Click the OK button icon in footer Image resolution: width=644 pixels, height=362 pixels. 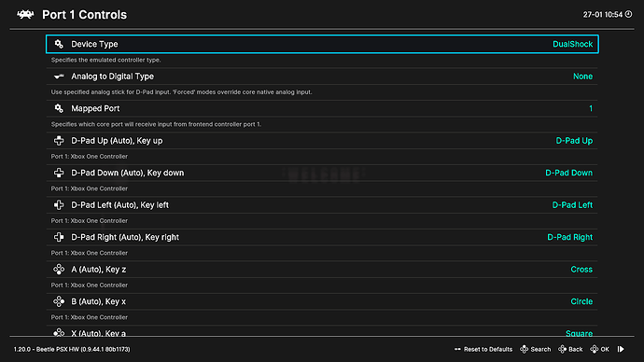point(595,349)
